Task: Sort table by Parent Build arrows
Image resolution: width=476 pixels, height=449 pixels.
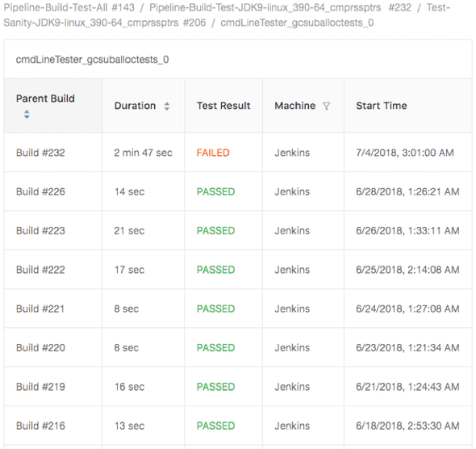Action: (27, 114)
